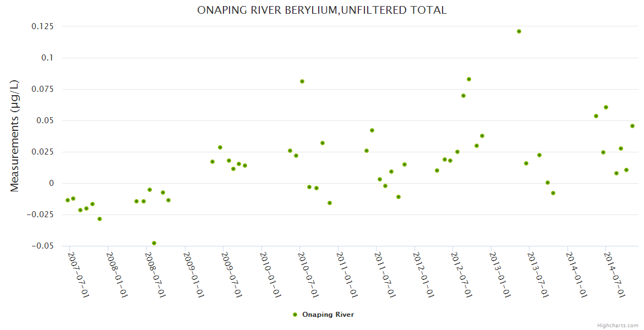Select the 0.07 data point in 2012

pyautogui.click(x=463, y=96)
